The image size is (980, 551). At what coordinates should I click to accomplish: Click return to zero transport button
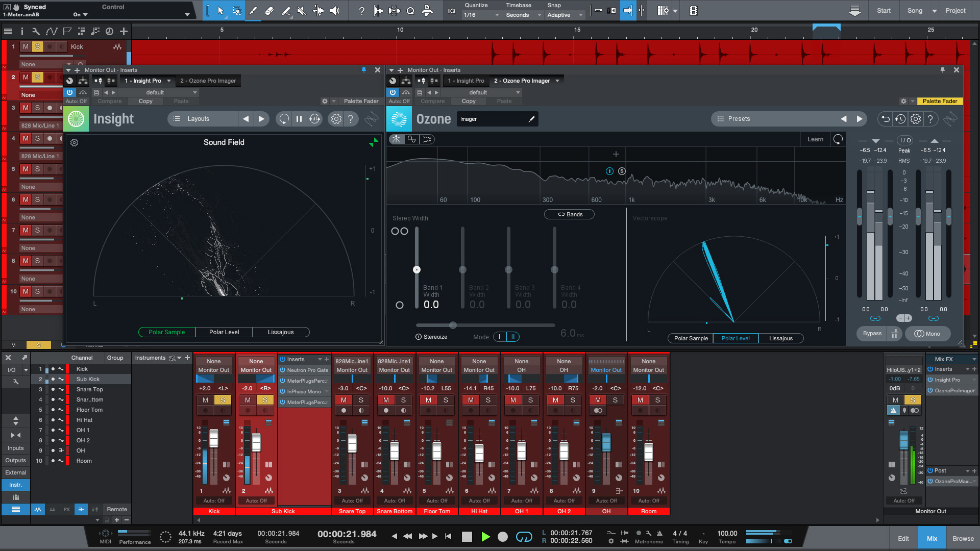(x=448, y=536)
